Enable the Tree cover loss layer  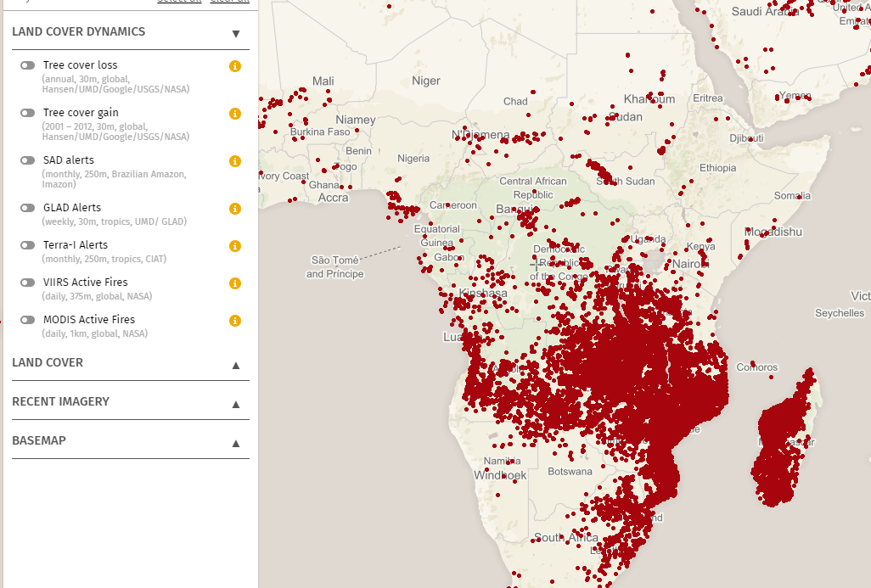27,64
